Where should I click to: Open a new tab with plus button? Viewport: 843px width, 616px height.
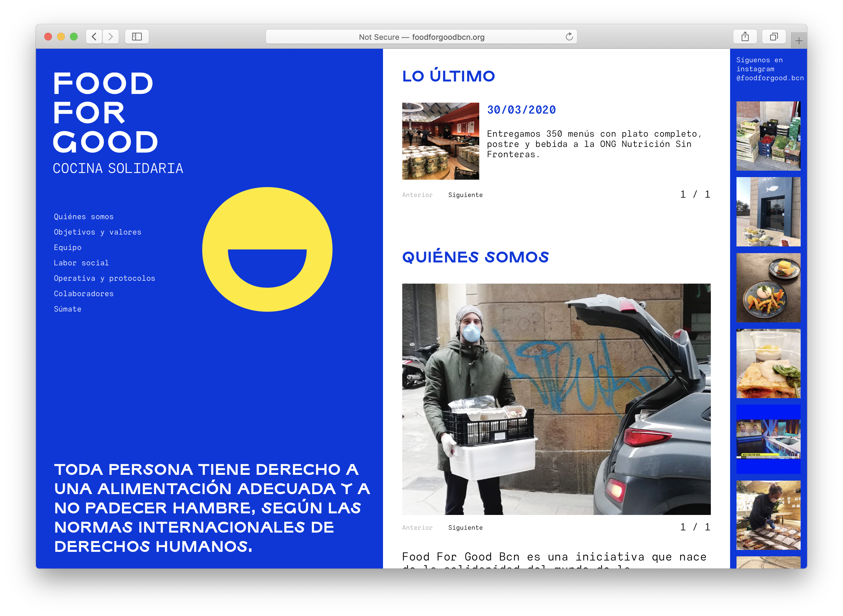click(799, 41)
